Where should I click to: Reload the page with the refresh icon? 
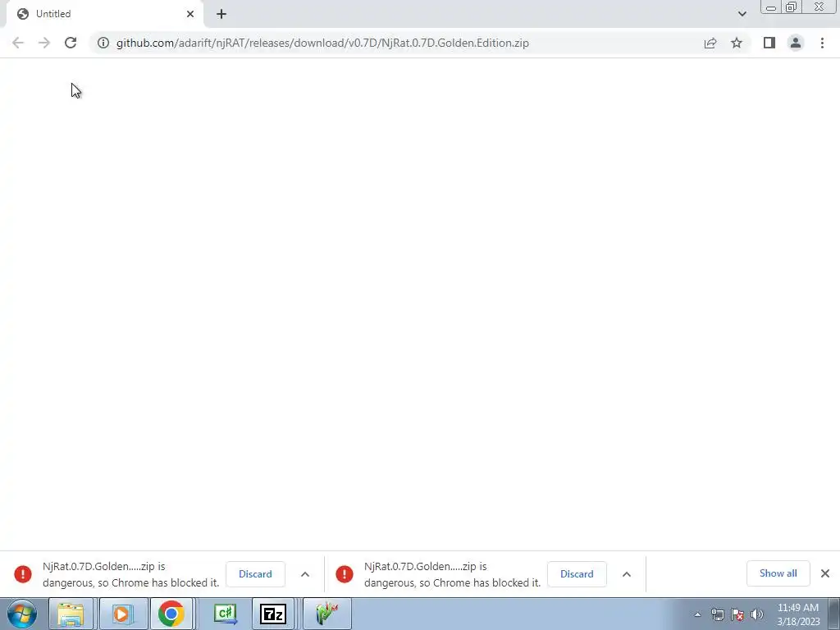pyautogui.click(x=71, y=43)
